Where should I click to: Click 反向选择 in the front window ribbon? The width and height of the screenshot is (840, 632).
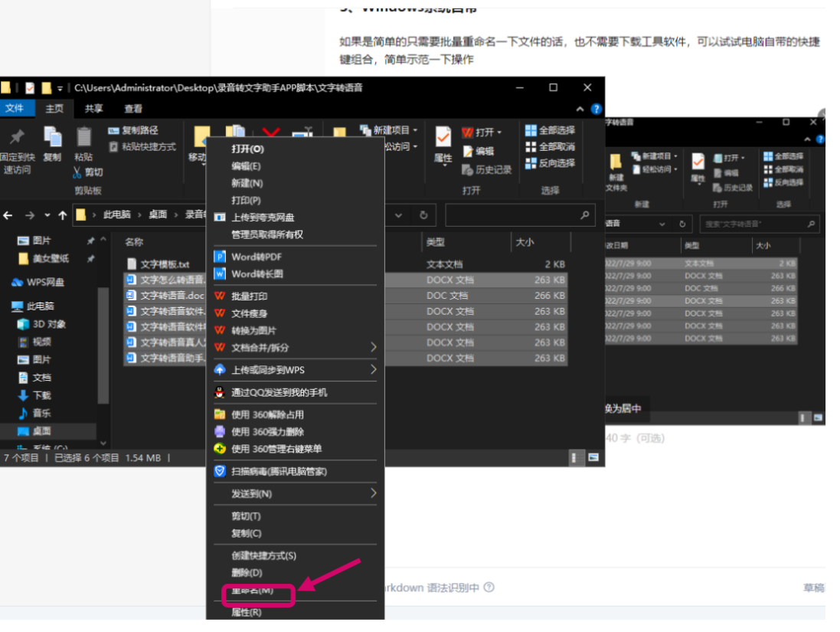(551, 163)
